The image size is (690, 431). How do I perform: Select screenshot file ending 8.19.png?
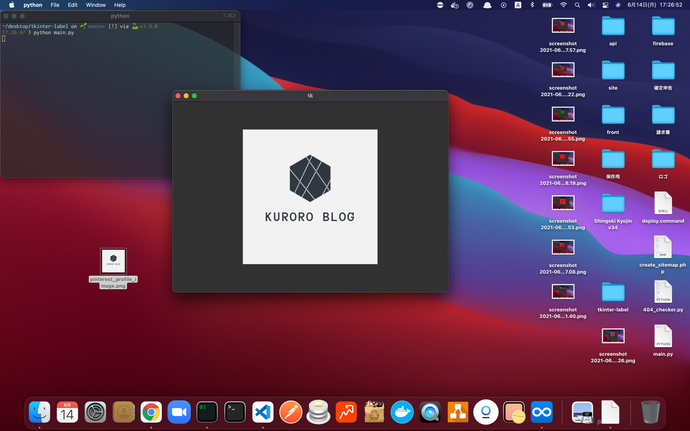(563, 167)
